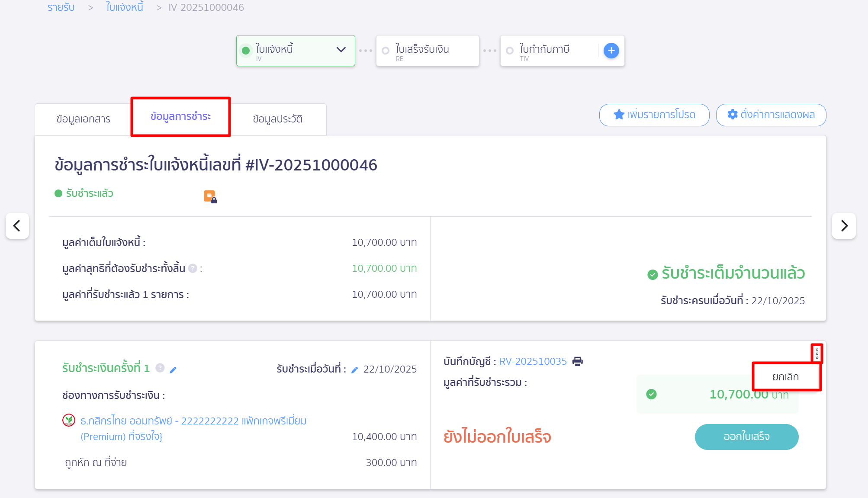
Task: Switch to the ข้อมูลเอกสาร tab
Action: pyautogui.click(x=83, y=119)
